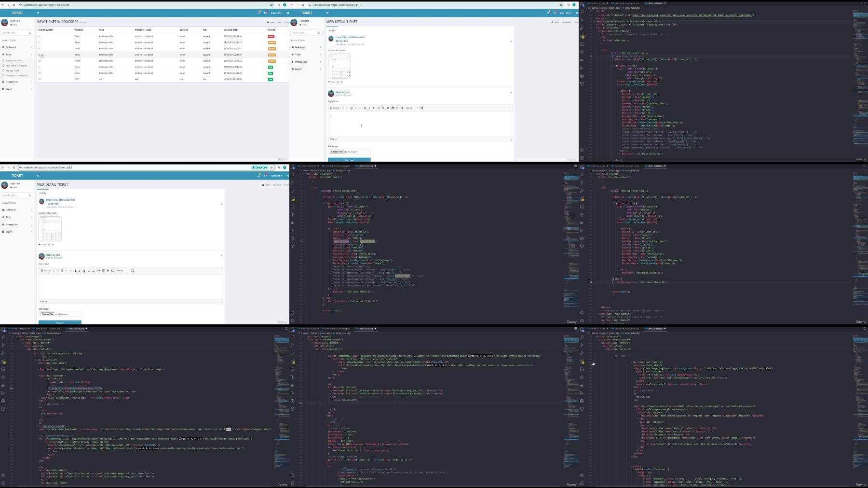Image resolution: width=868 pixels, height=488 pixels.
Task: Open fonts.googleapis.com stylesheet link in VS Code
Action: 692,15
